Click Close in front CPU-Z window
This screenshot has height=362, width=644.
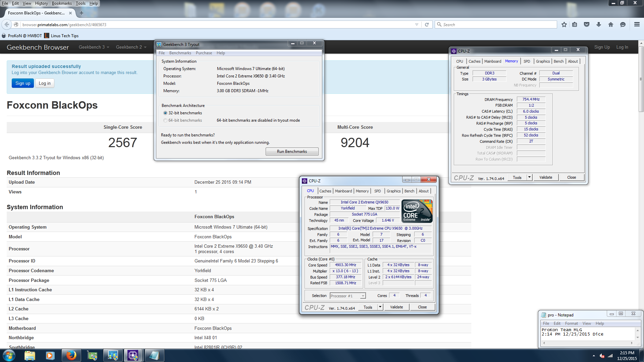422,307
